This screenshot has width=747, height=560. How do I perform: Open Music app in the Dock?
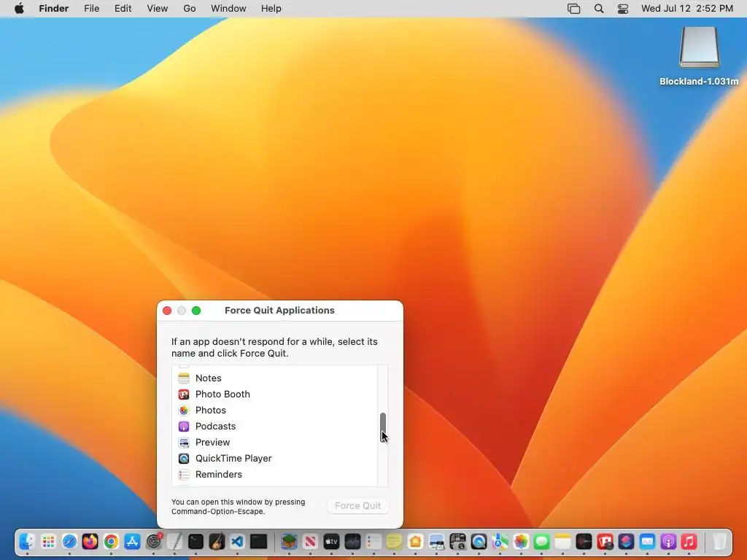coord(689,542)
